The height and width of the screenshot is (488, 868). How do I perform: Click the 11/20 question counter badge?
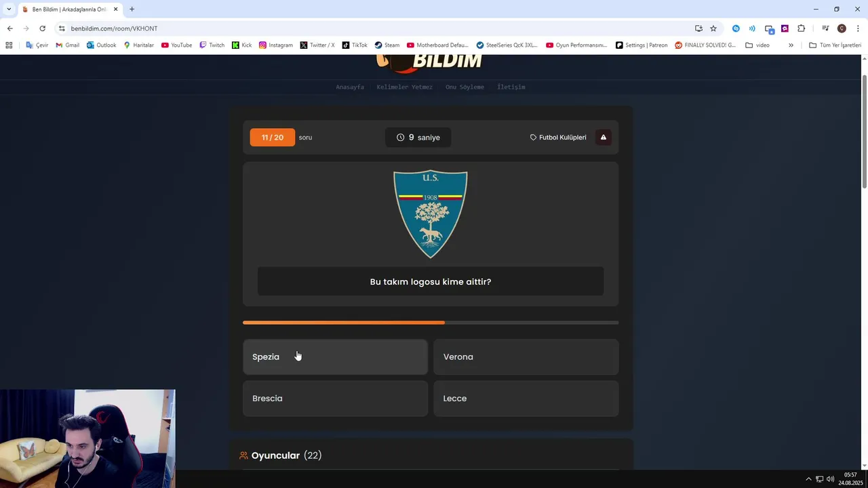273,138
